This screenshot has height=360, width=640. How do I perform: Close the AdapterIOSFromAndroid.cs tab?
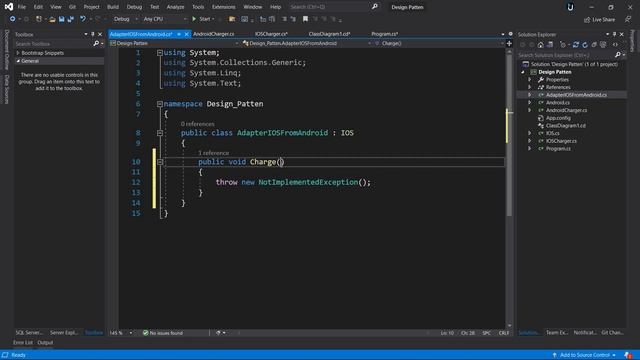click(x=187, y=34)
